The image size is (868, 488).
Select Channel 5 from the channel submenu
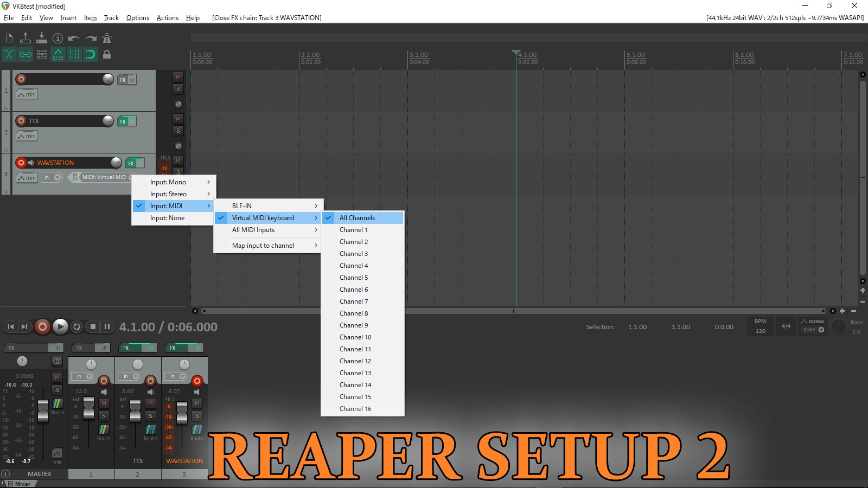[x=353, y=277]
